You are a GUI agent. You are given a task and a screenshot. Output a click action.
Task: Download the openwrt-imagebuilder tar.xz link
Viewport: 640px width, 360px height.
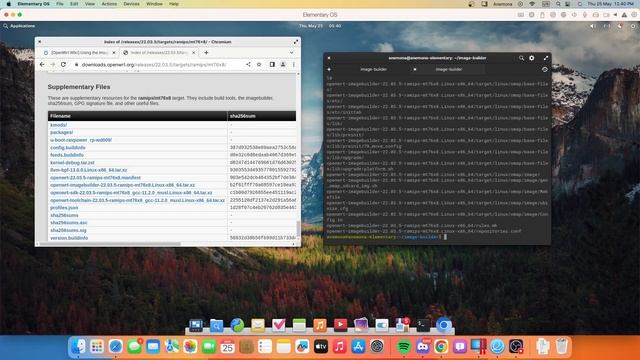[122, 185]
